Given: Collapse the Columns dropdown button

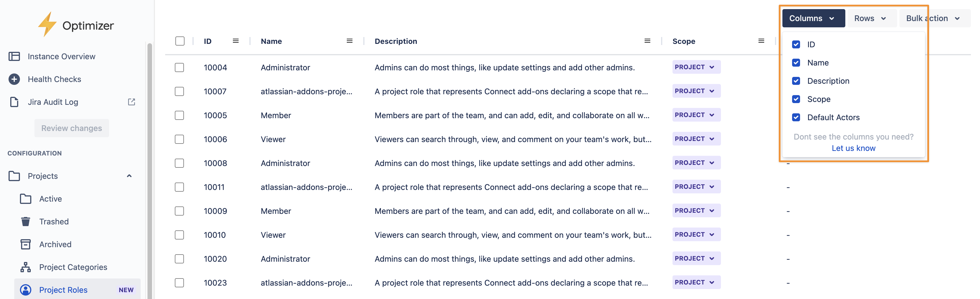Looking at the screenshot, I should (813, 18).
